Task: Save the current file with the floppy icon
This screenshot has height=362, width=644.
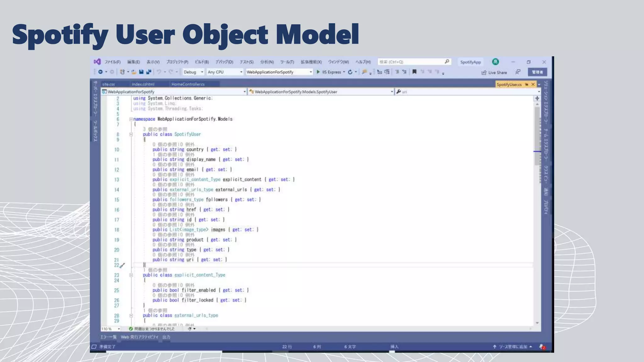Action: (141, 72)
